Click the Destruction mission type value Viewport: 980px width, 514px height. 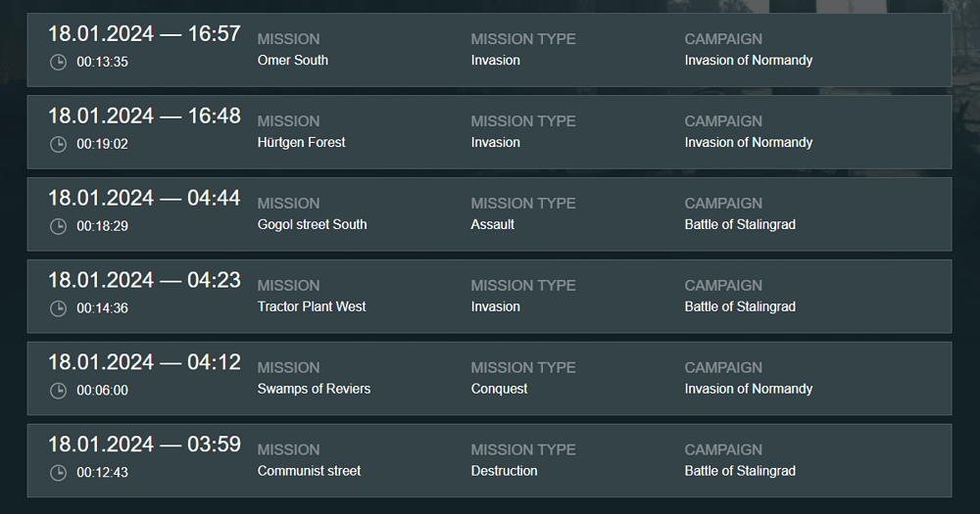tap(504, 471)
